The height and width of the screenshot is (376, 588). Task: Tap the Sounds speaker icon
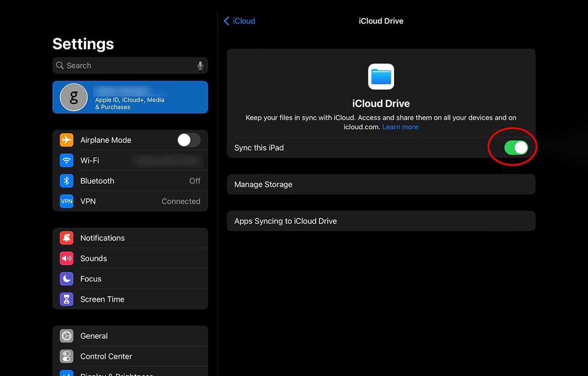67,258
